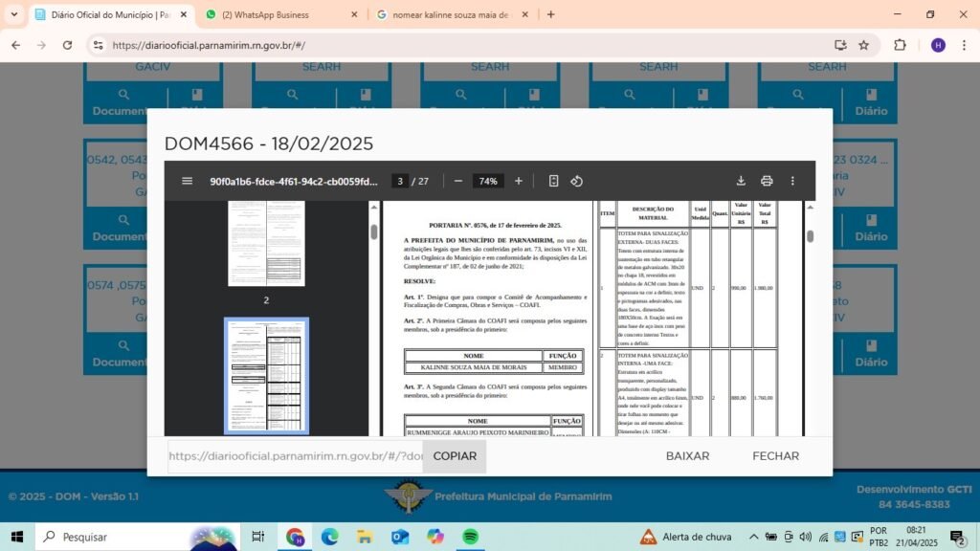Select the 74% zoom level field

pos(488,181)
